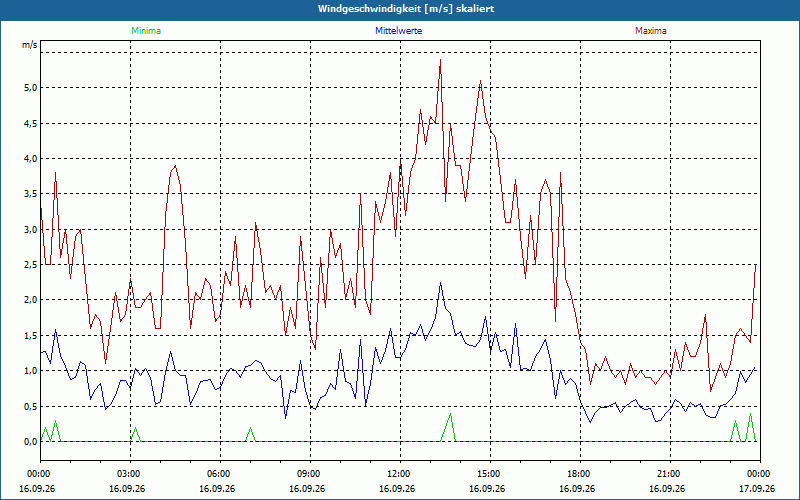Click the 06:00 time axis label

tap(220, 474)
